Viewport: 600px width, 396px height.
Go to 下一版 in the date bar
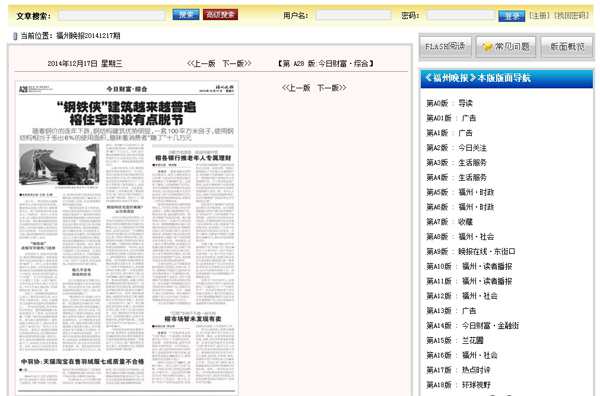tap(237, 64)
